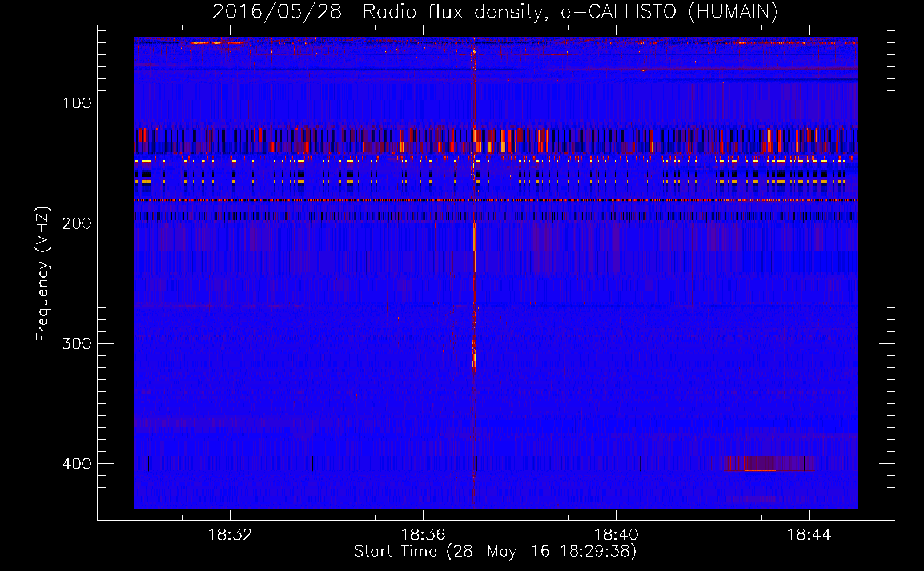924x571 pixels.
Task: Click the reddish patch near 400 MHz at 18:43
Action: click(x=769, y=463)
